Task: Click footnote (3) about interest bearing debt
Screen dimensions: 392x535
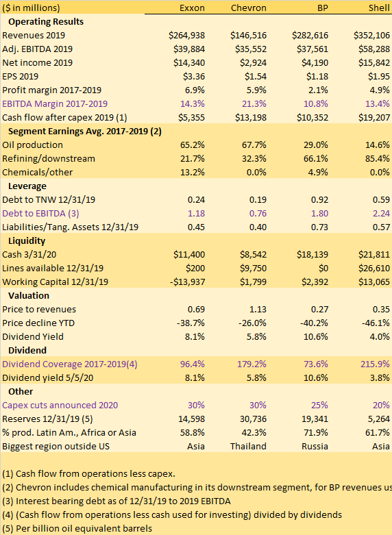Action: 117,501
